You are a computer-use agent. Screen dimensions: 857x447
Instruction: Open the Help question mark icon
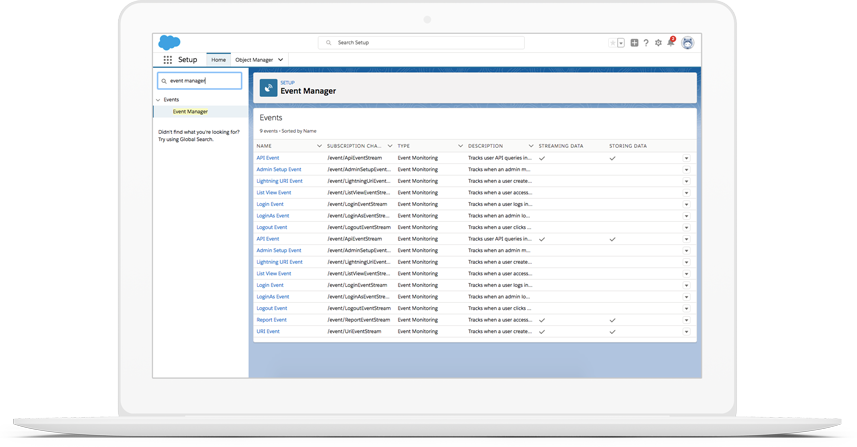(x=646, y=43)
